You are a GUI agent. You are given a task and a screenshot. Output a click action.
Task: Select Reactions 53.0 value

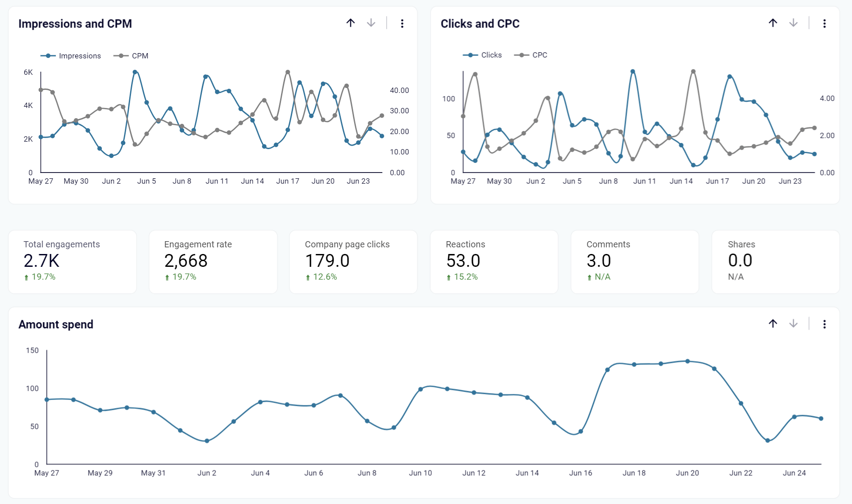463,261
